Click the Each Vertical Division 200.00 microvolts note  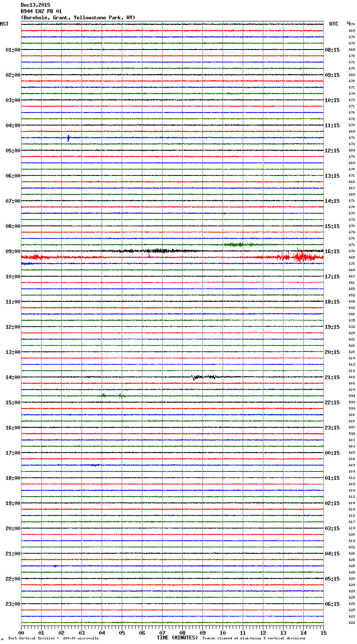point(53,638)
